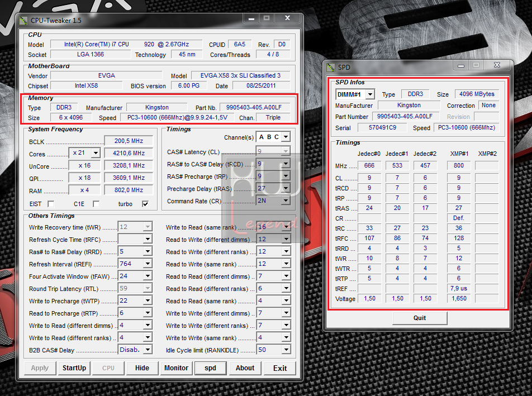Open the Refresh Interval (tREFI) dropdown
The image size is (532, 396).
(148, 264)
